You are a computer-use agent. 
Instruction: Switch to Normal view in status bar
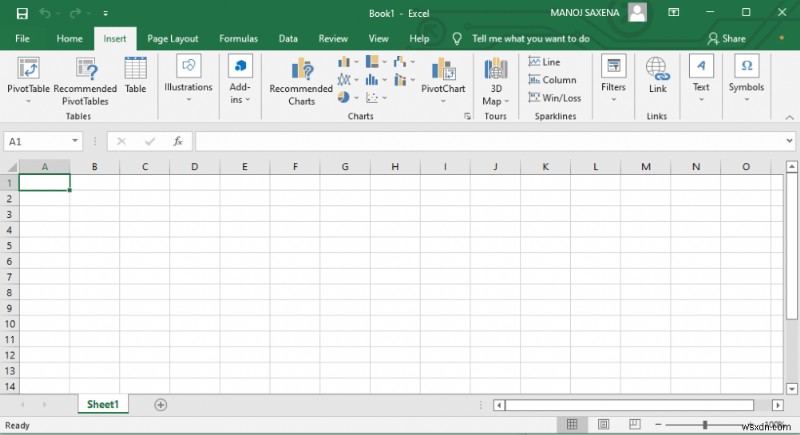click(571, 425)
